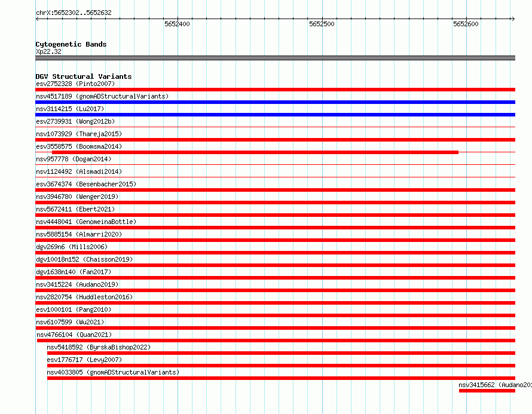
Task: Click the nsv5885154 (Almarri2020) label
Action: [79, 234]
